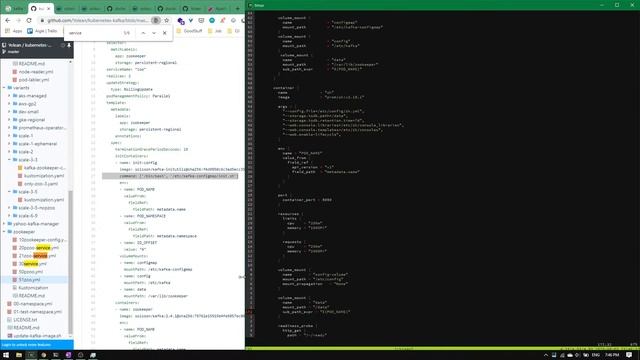Viewport: 640px width, 360px height.
Task: Expand the yahoo-kafka-manager folder
Action: [4, 224]
